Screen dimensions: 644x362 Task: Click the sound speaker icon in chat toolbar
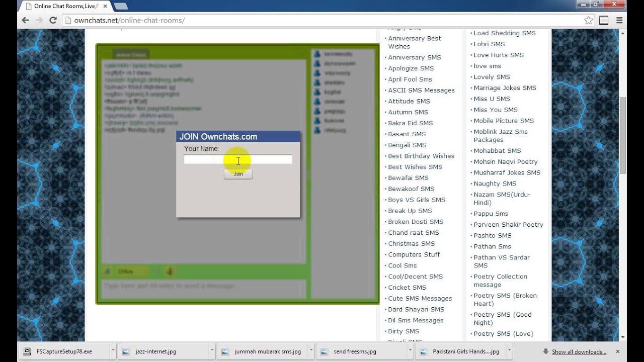[170, 271]
